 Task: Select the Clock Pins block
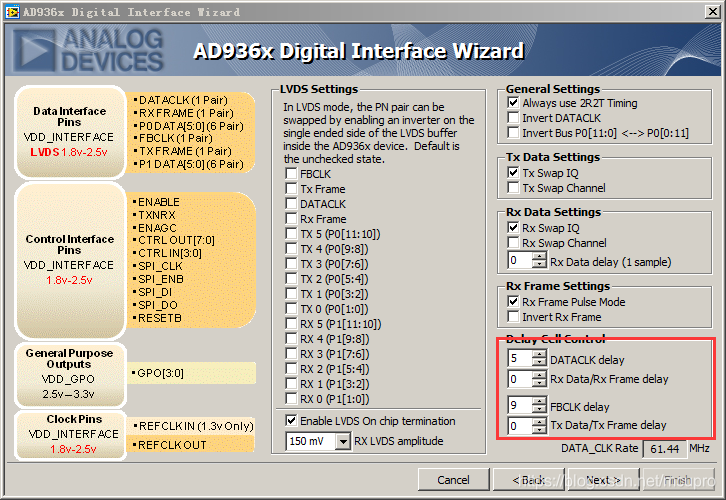(x=69, y=434)
